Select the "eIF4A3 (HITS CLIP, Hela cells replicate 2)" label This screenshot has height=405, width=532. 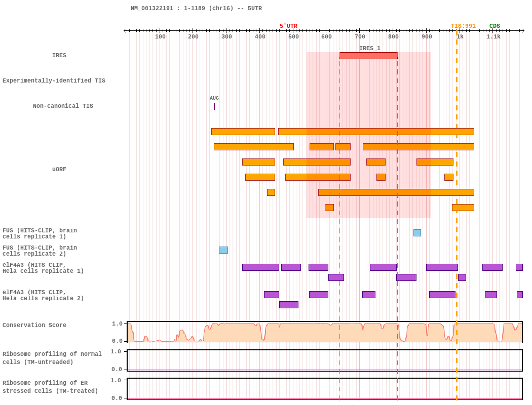[43, 295]
